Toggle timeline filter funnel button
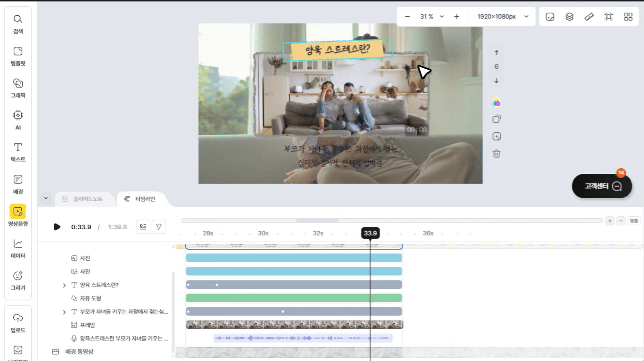Viewport: 644px width, 361px height. point(159,227)
